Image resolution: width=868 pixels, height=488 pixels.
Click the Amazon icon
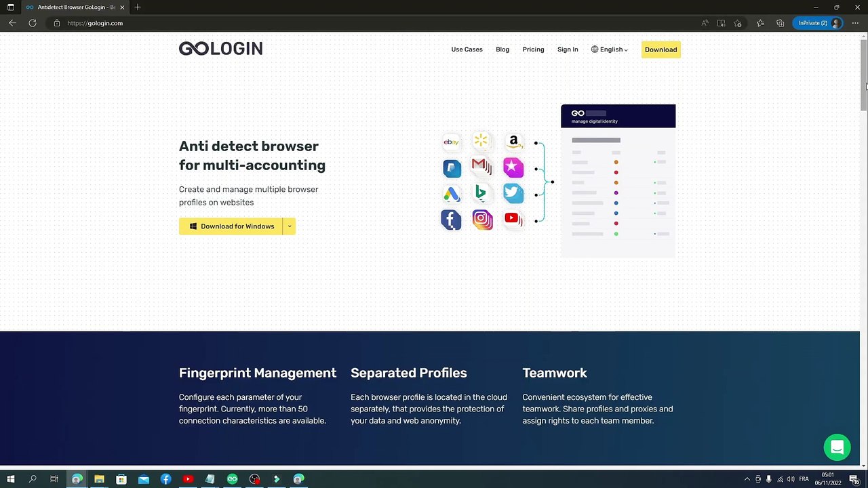pyautogui.click(x=513, y=141)
